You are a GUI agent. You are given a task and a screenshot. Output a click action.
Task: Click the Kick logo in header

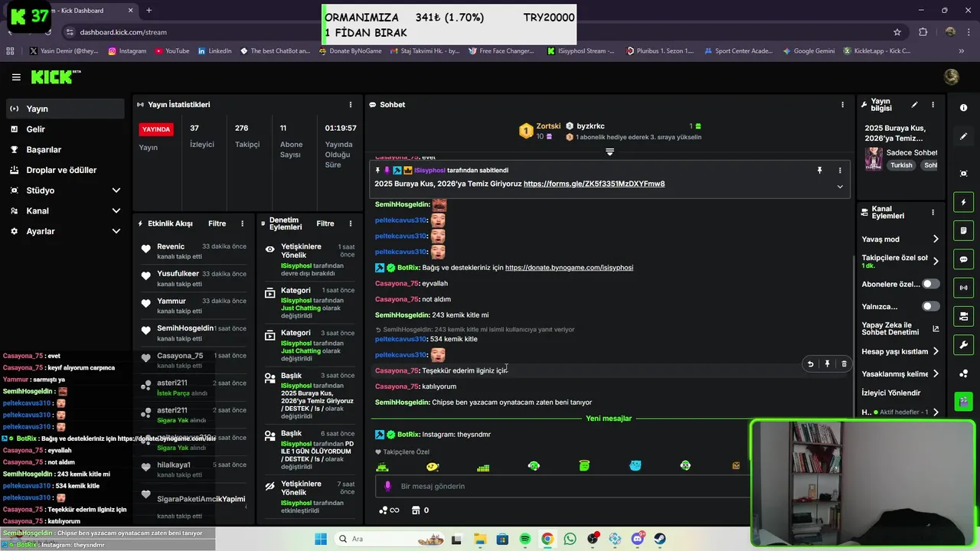56,77
